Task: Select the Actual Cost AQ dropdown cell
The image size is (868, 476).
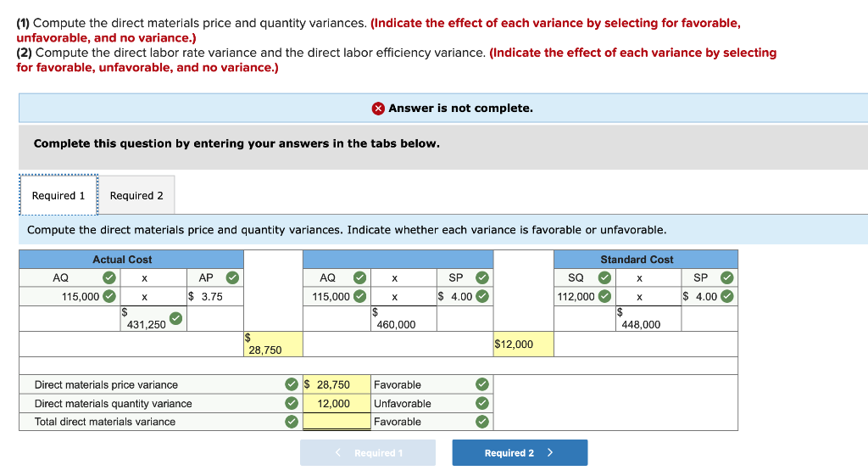Action: pos(70,277)
